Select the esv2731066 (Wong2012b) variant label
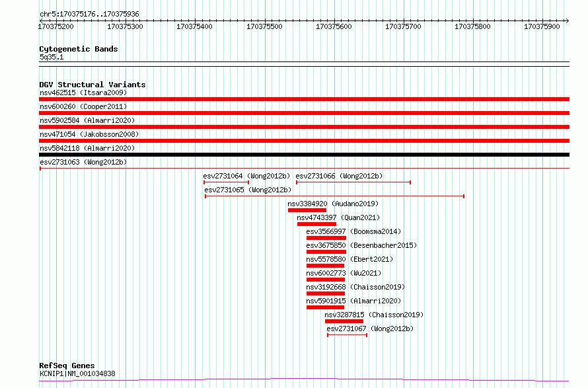This screenshot has height=388, width=588. [x=339, y=176]
